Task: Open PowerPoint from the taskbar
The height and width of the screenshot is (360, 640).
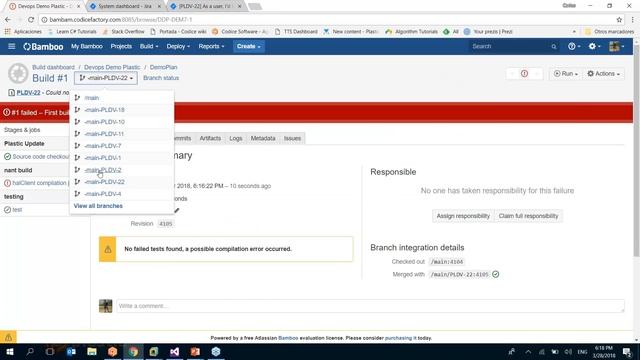Action: coord(195,352)
